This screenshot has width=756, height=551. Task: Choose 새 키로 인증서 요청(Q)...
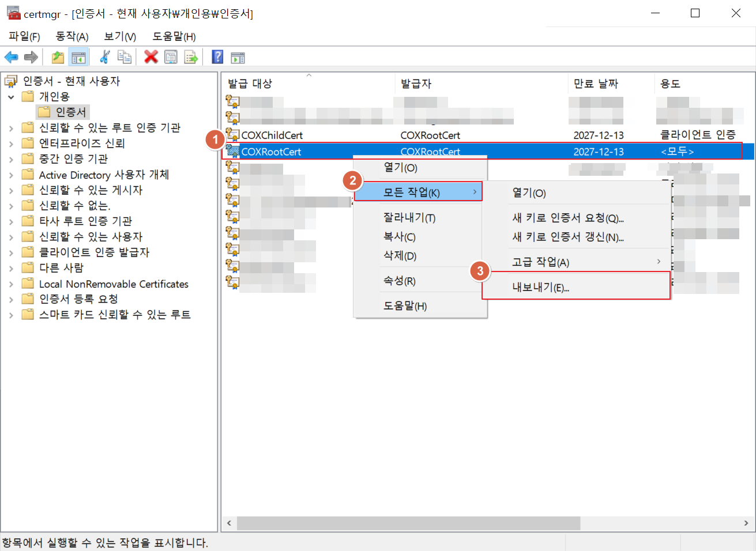(576, 218)
